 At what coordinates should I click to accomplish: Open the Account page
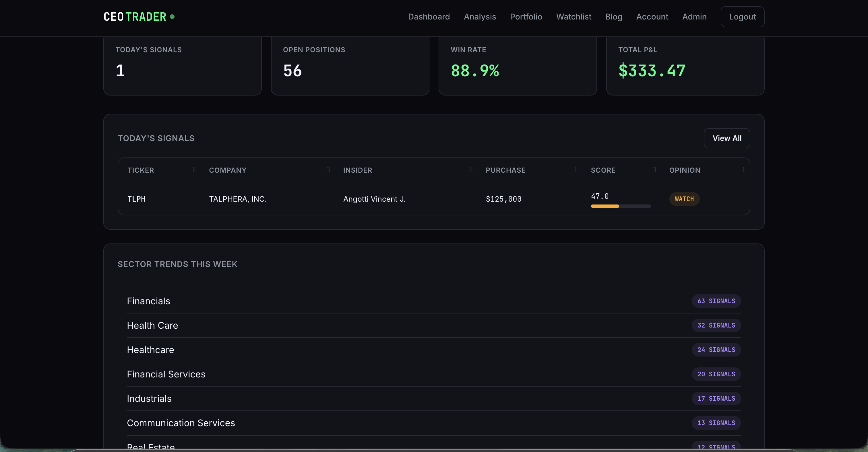(652, 17)
